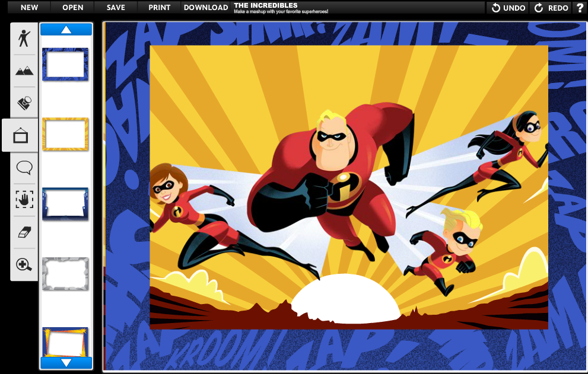This screenshot has height=374, width=588.
Task: Apply the dark blue city frame thumbnail
Action: pyautogui.click(x=65, y=204)
